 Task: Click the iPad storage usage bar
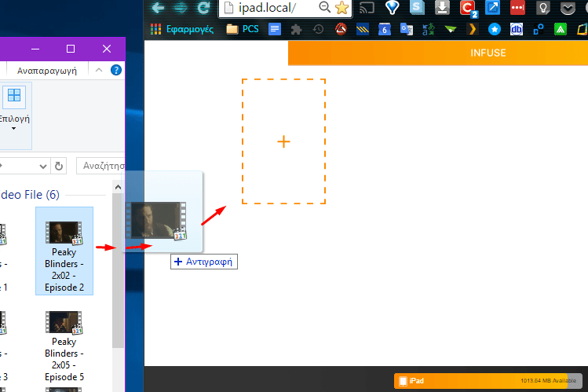click(x=488, y=381)
